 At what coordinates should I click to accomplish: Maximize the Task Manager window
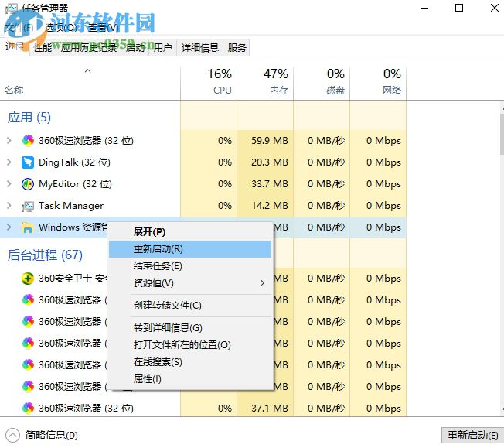click(x=459, y=8)
